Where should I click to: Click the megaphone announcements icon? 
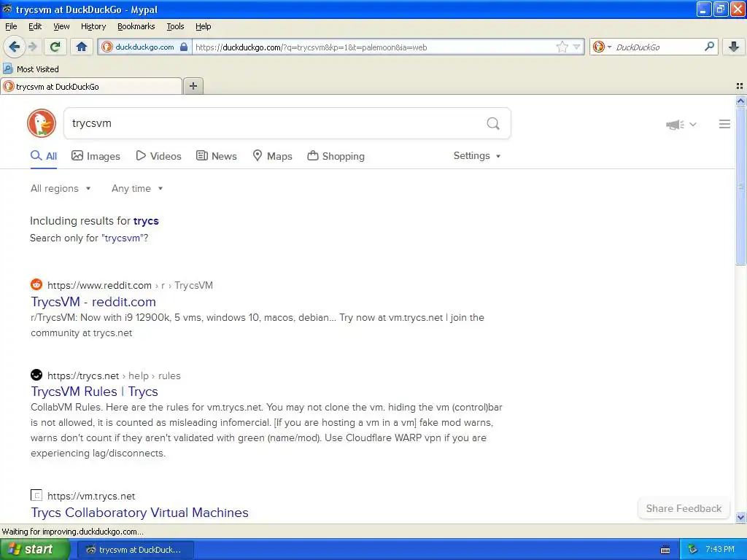click(x=675, y=124)
